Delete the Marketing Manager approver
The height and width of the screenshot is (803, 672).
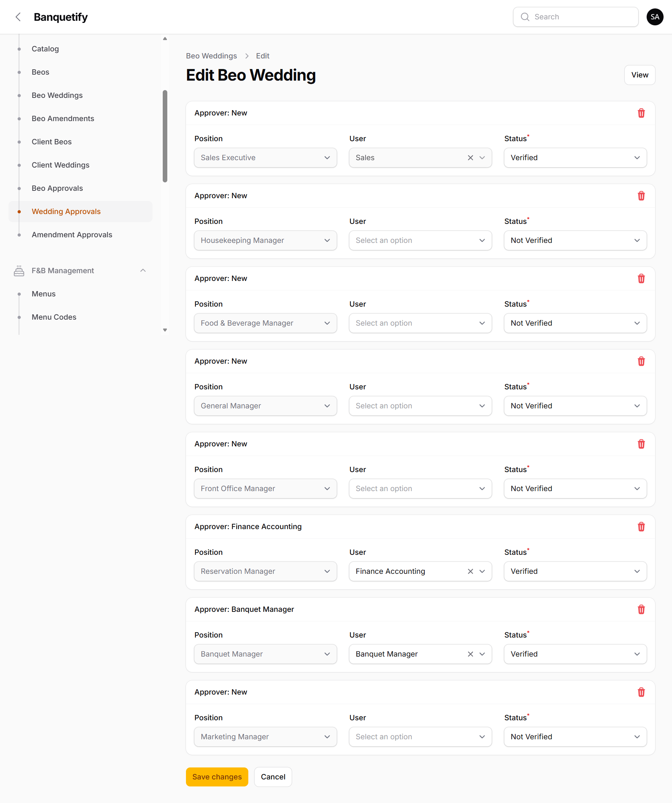click(x=641, y=692)
